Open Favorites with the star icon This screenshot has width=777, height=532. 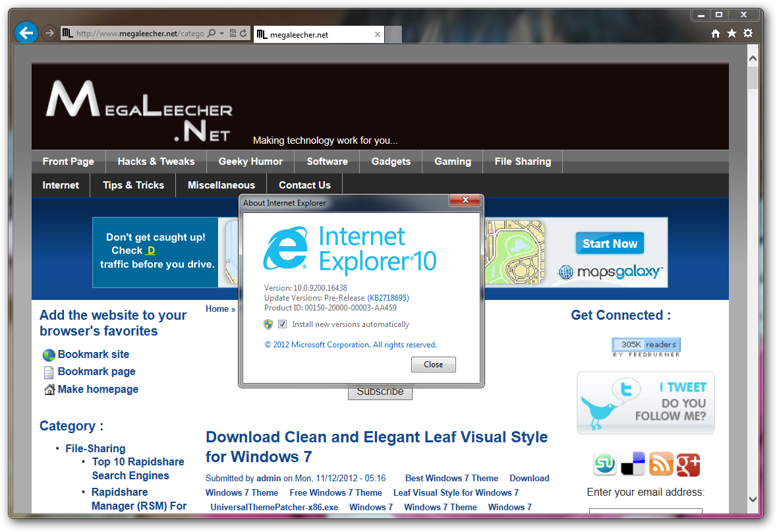732,33
